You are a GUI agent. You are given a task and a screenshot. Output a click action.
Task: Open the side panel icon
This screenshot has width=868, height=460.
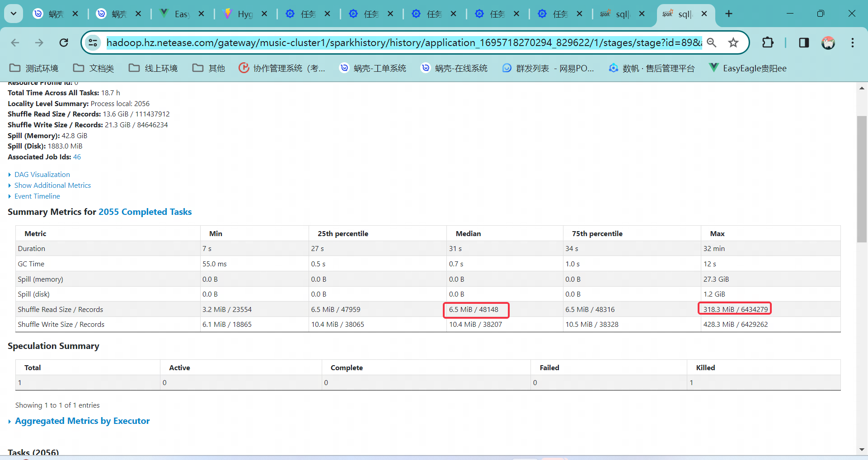click(804, 42)
